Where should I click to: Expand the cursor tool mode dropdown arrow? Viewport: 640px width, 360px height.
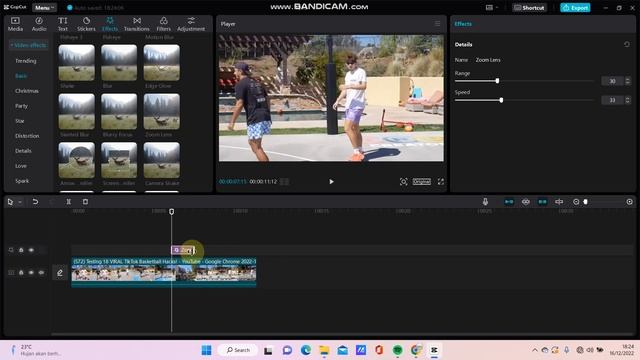click(x=20, y=202)
